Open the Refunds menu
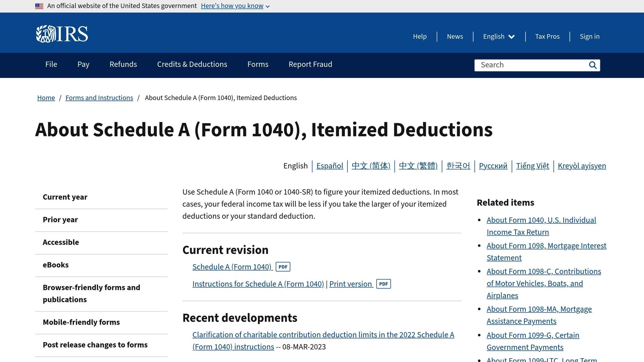 pos(123,64)
